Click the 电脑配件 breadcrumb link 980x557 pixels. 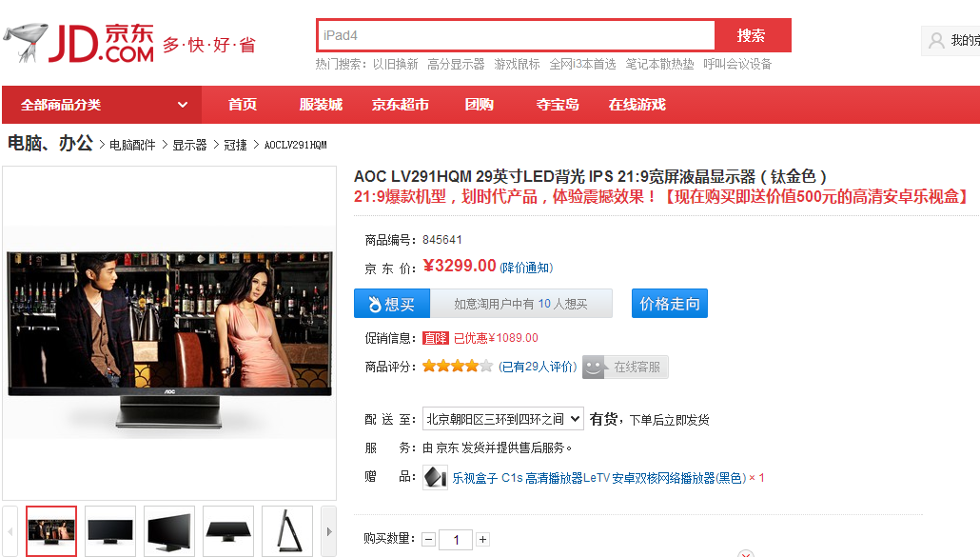click(x=132, y=145)
